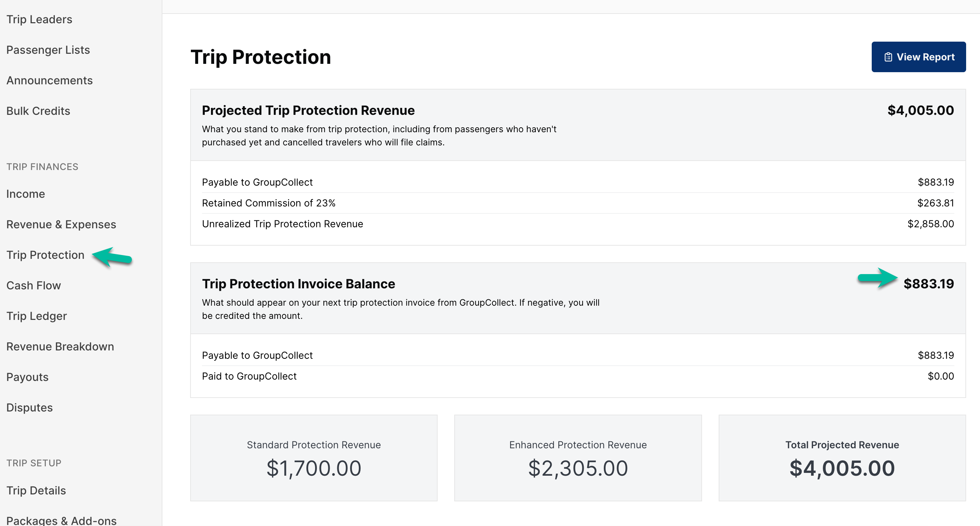
Task: Open Revenue & Expenses
Action: (61, 224)
